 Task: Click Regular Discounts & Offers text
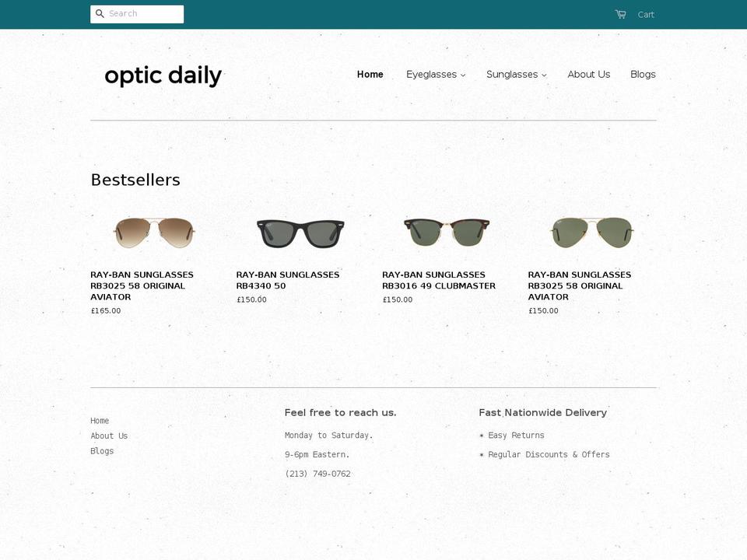click(549, 455)
